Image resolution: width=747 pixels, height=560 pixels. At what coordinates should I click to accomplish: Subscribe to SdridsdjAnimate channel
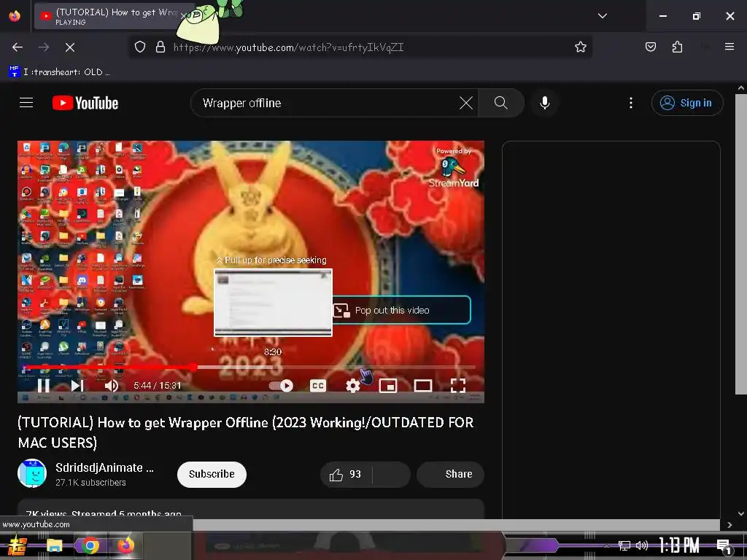point(212,474)
